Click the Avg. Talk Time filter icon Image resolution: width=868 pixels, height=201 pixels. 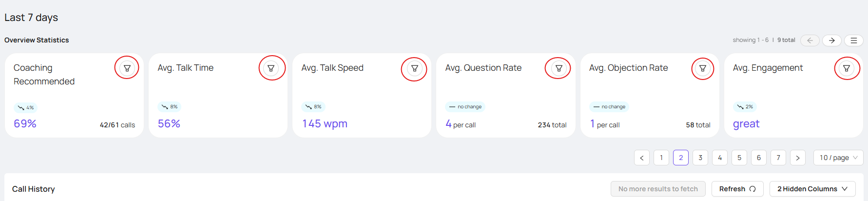(271, 68)
